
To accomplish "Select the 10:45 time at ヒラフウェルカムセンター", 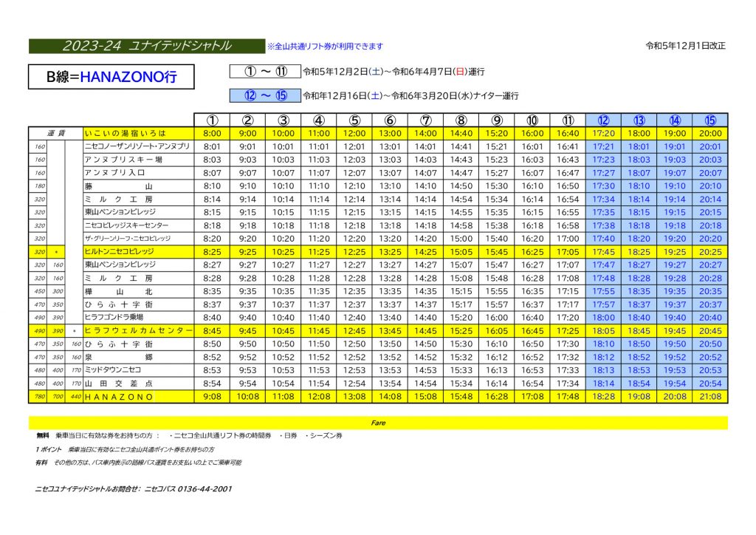I will click(283, 331).
